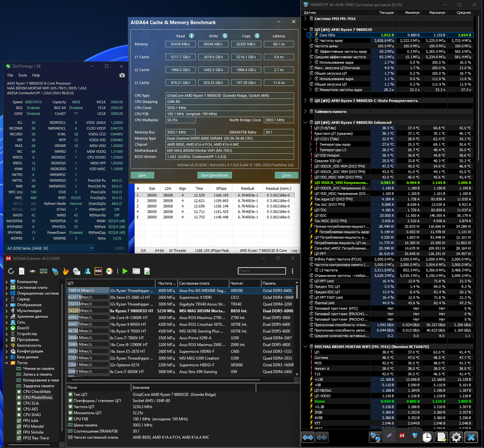Click the info icon next to the Write column
Image resolution: width=484 pixels, height=448 pixels.
225,36
